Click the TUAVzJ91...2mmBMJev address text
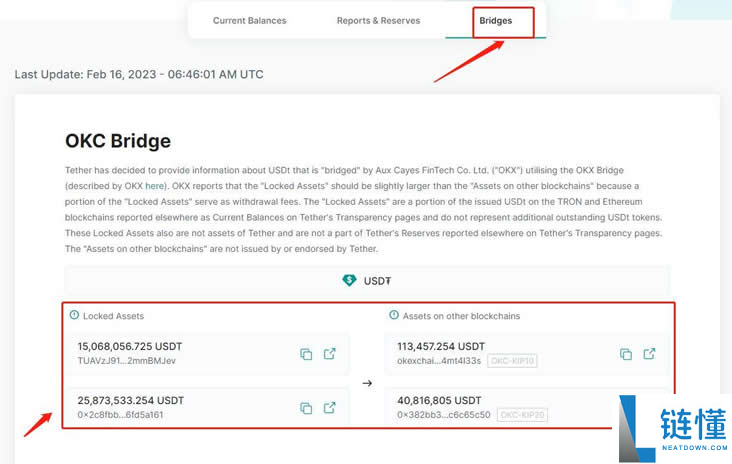The image size is (732, 464). coord(127,361)
